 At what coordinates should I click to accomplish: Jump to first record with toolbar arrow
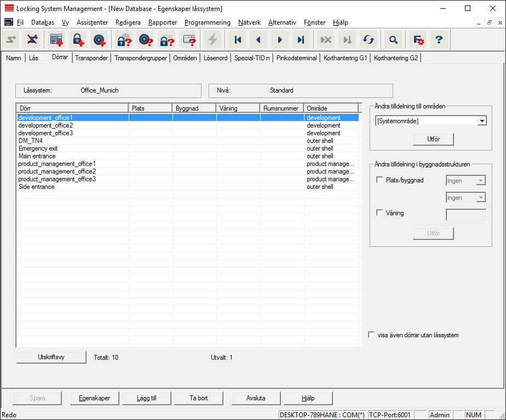238,39
